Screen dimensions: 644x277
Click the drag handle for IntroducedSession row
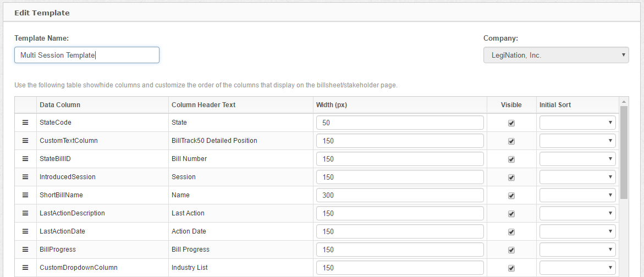tap(25, 177)
